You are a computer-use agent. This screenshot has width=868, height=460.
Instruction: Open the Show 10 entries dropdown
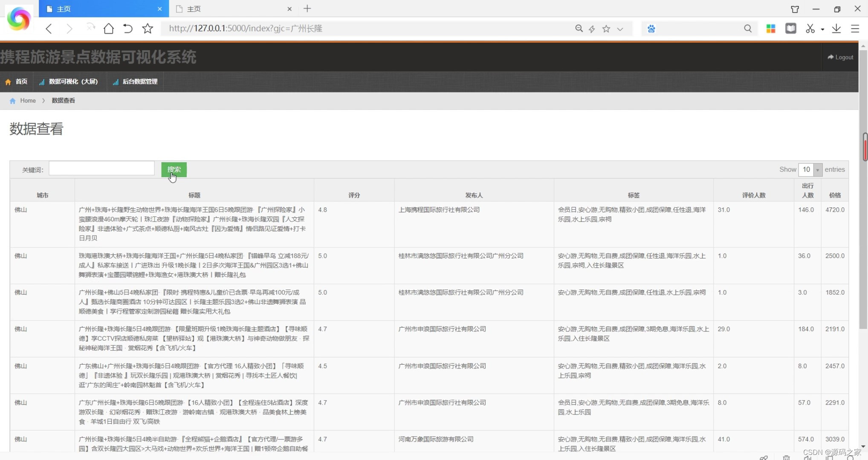tap(810, 170)
